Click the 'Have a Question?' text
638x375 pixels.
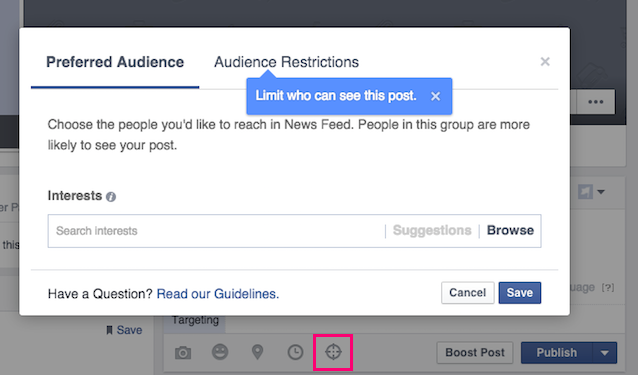point(100,294)
